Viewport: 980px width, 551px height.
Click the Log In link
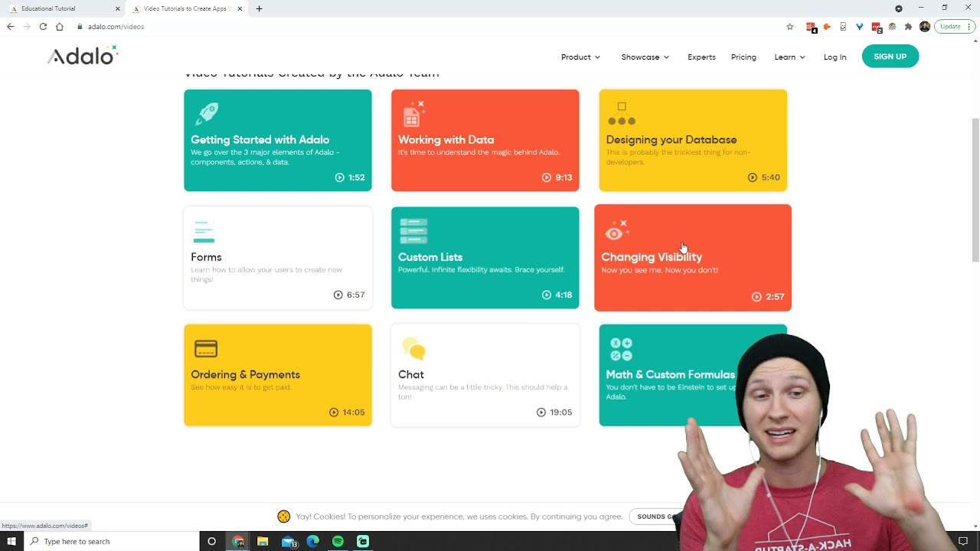coord(835,57)
